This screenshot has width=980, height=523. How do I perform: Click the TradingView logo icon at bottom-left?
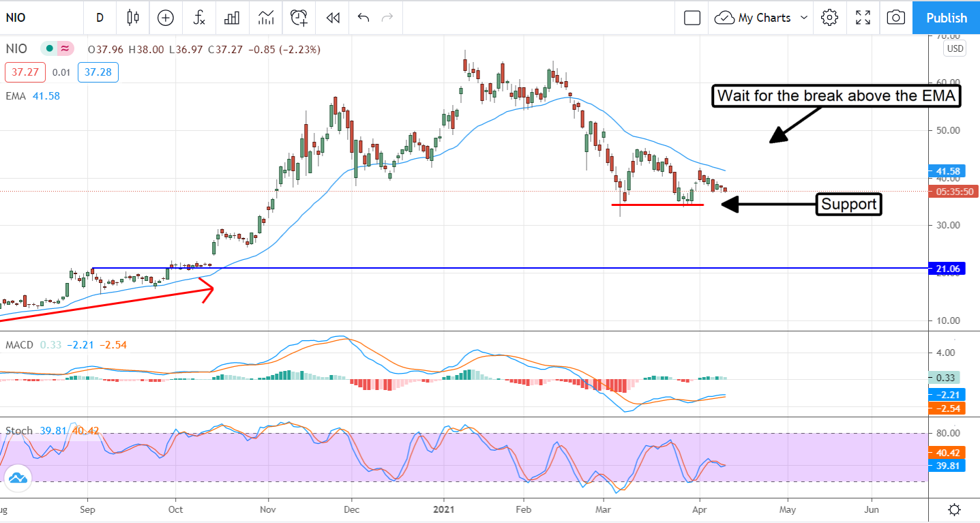coord(18,477)
